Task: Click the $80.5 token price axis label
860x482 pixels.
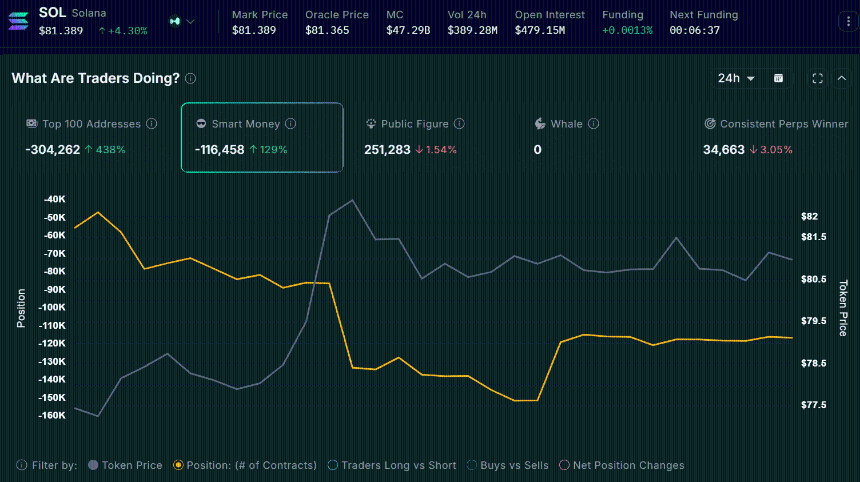Action: (x=813, y=279)
